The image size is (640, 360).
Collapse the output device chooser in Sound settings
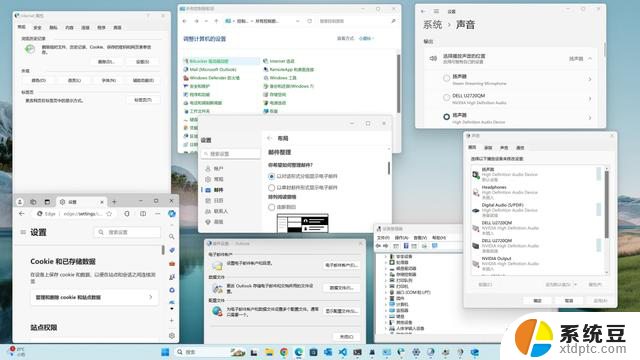pyautogui.click(x=590, y=59)
